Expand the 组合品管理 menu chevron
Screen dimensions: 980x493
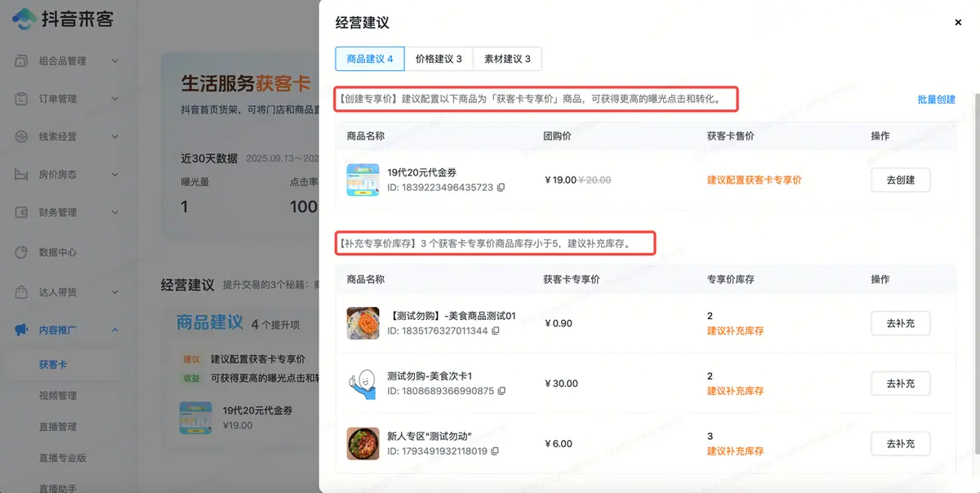tap(115, 60)
